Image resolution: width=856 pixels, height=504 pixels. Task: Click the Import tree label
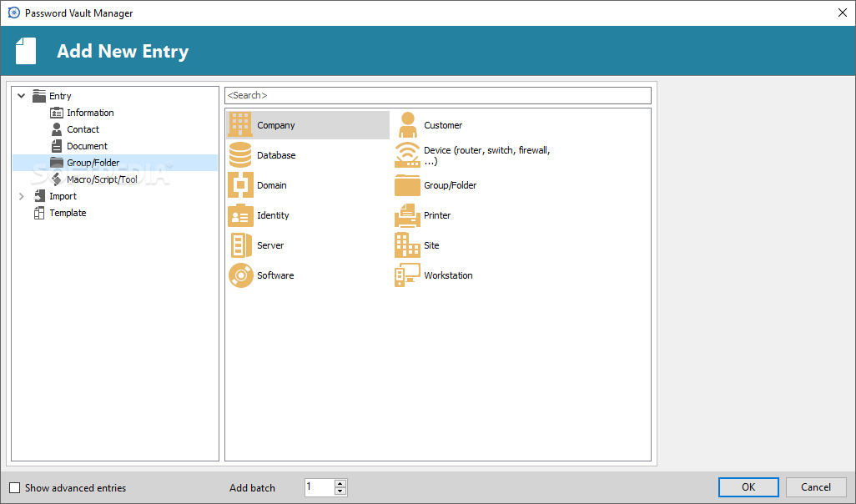pyautogui.click(x=63, y=196)
